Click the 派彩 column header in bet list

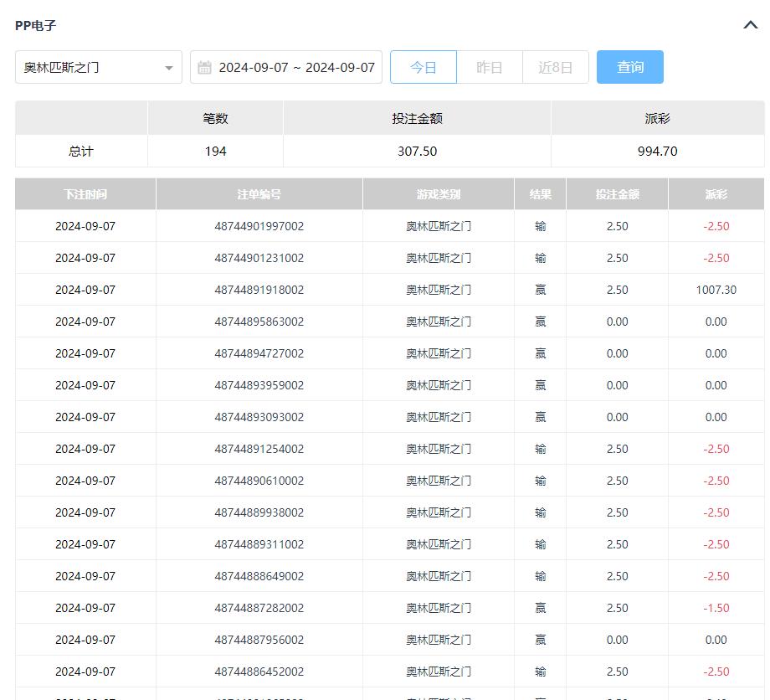coord(716,194)
